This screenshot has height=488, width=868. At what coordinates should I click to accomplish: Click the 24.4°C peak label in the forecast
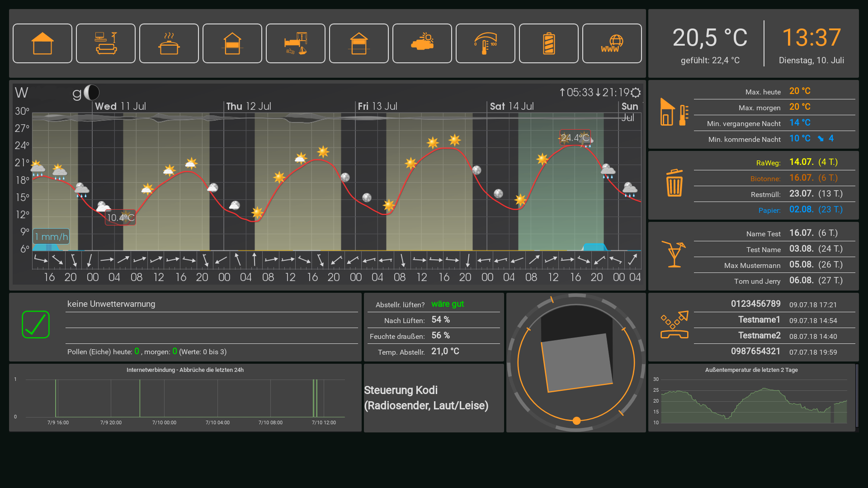point(575,137)
